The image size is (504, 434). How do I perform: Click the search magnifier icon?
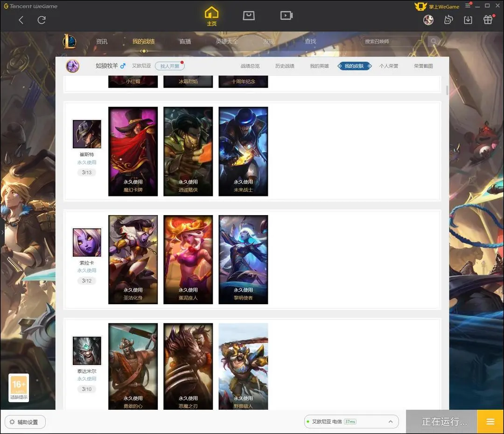coord(434,41)
